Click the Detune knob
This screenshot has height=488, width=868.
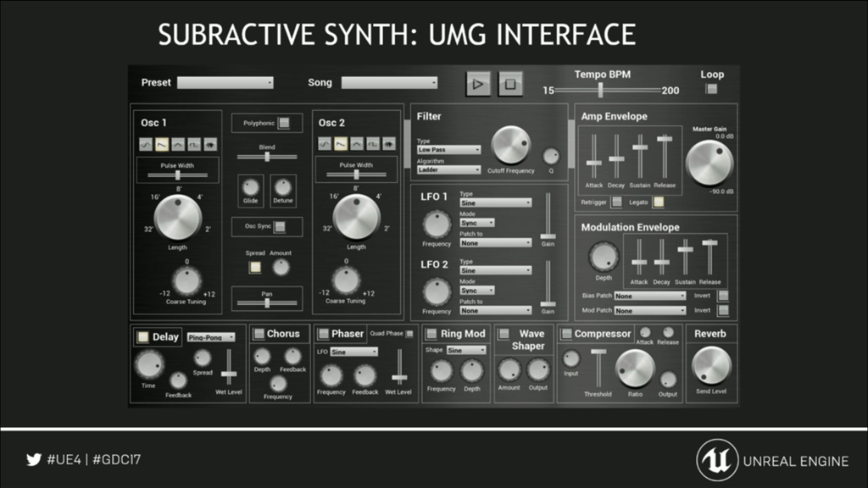point(283,187)
